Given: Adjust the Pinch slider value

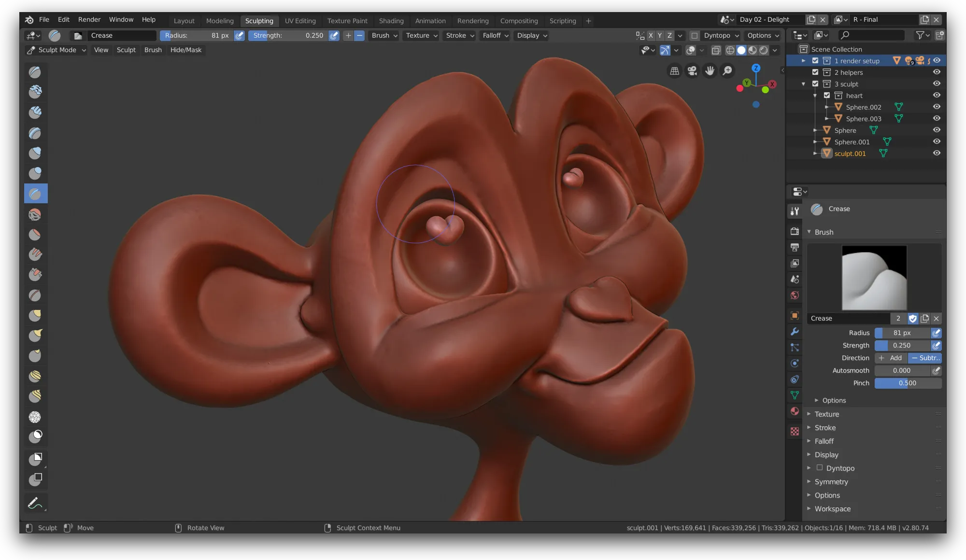Looking at the screenshot, I should [x=908, y=383].
